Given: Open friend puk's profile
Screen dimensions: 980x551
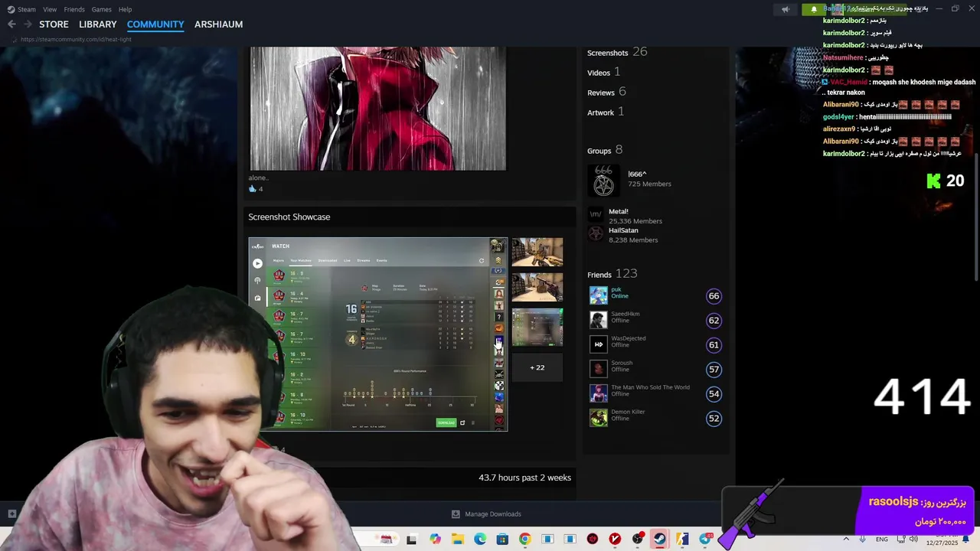Looking at the screenshot, I should (x=616, y=289).
